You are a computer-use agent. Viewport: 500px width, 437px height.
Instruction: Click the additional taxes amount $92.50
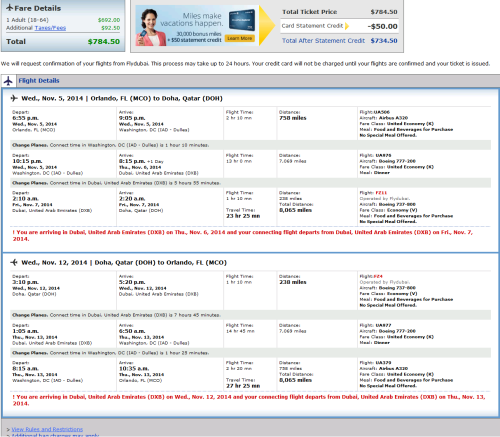coord(111,28)
